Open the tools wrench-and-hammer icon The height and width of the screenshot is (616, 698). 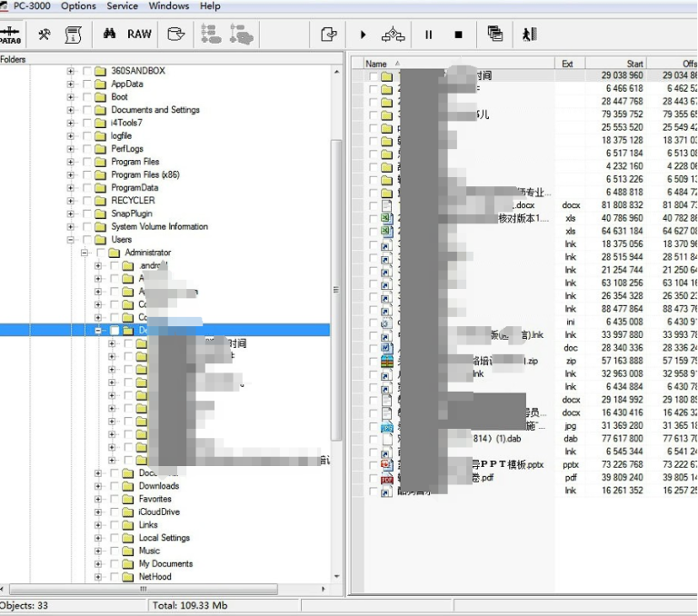tap(45, 35)
